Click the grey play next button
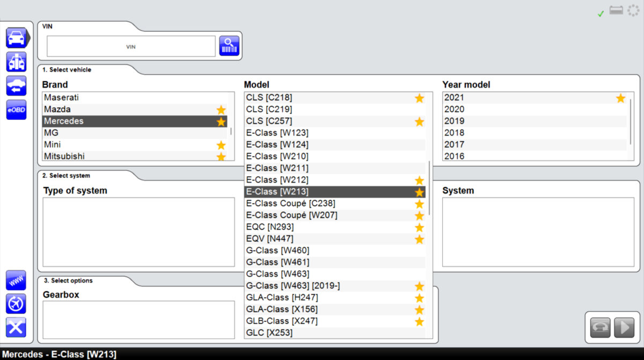 (624, 327)
